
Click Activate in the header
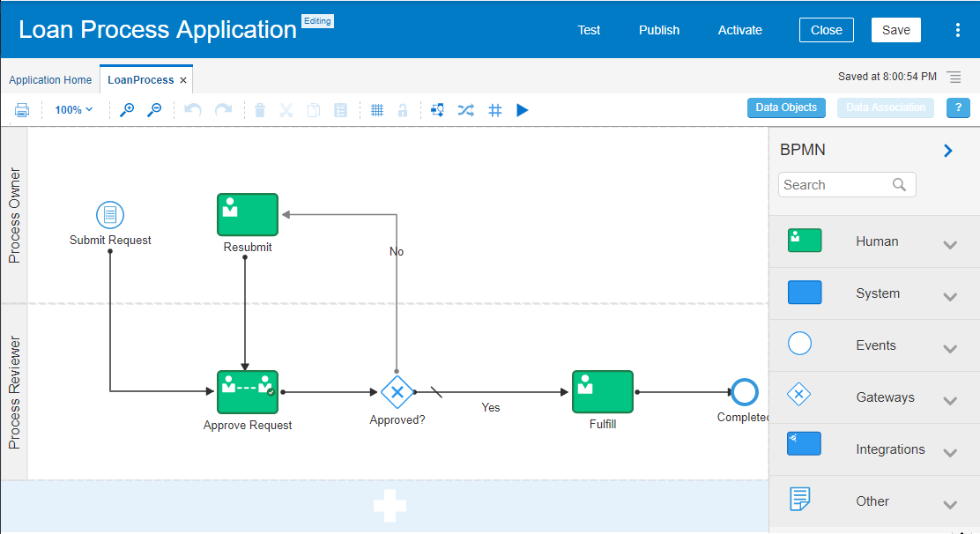[740, 30]
